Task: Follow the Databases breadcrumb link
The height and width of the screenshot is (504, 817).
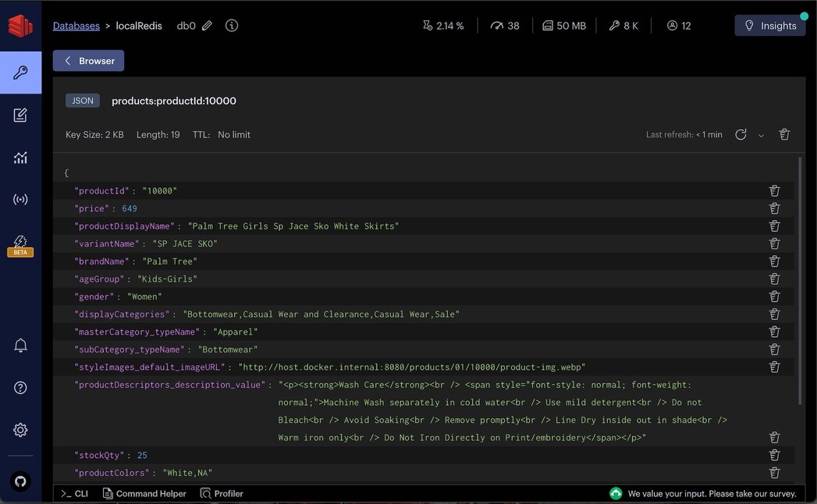Action: [x=76, y=25]
